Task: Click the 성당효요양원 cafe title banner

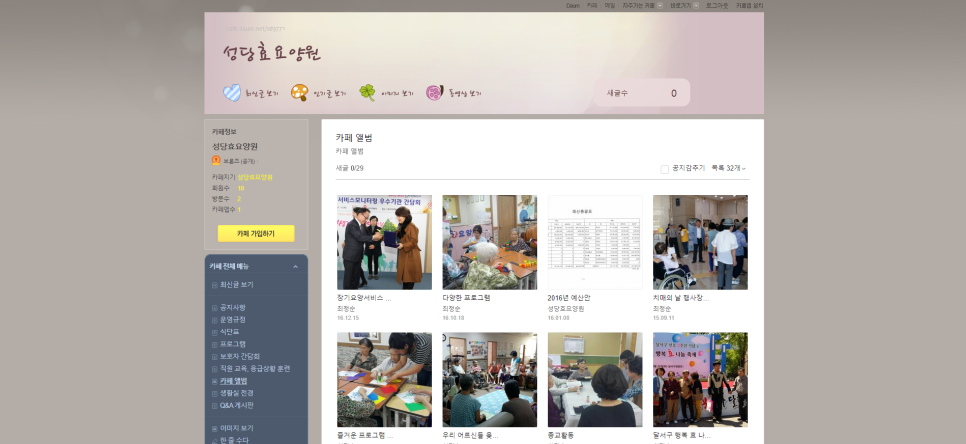Action: [x=272, y=53]
